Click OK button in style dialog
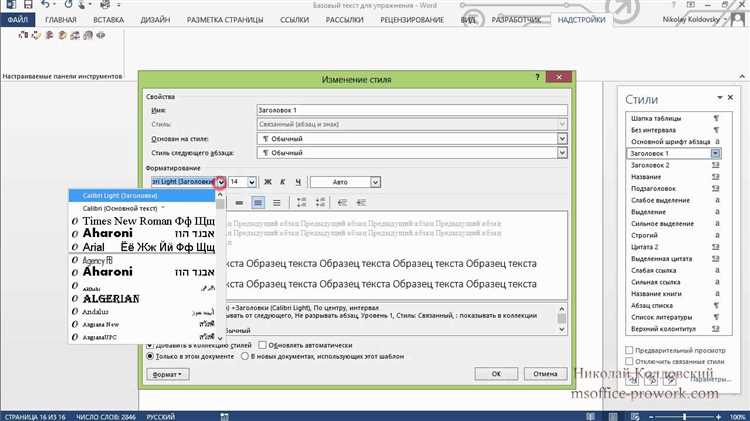Screen dimensions: 750x421 [x=496, y=374]
